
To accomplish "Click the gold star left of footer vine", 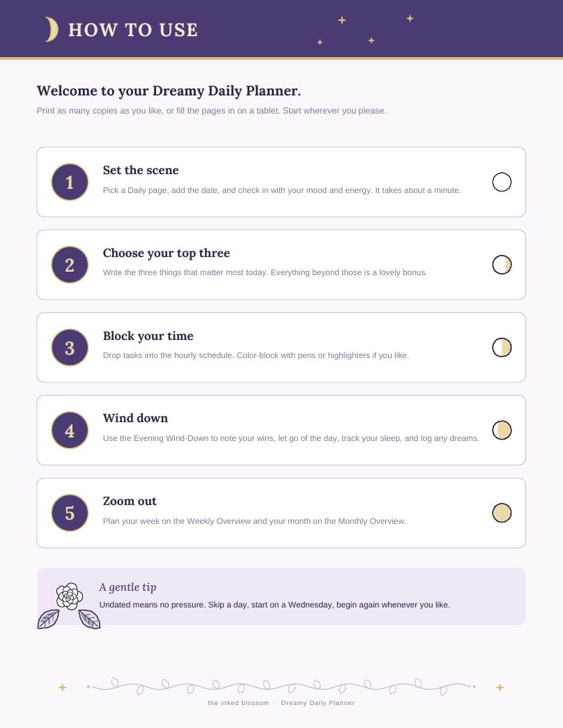I will point(62,687).
